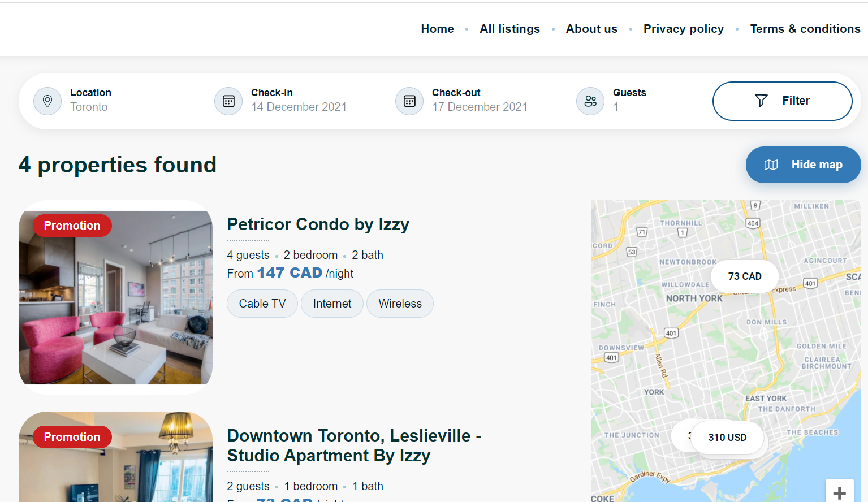Click the Promotion badge on Petricor Condo

pyautogui.click(x=72, y=225)
